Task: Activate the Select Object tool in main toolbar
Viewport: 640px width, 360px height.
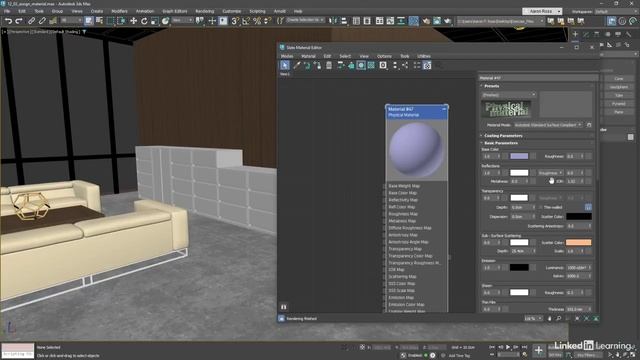Action: click(x=89, y=21)
